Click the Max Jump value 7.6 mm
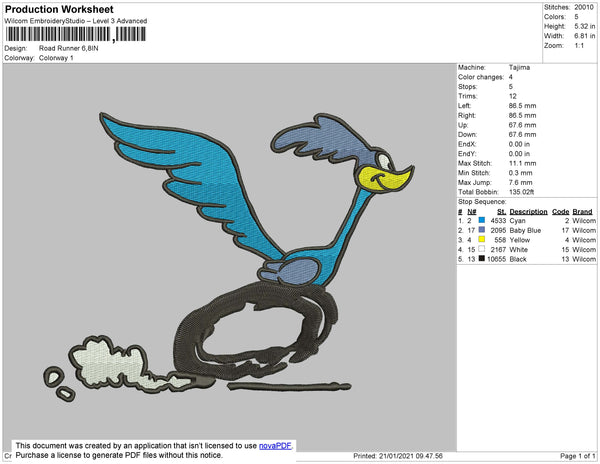 point(520,182)
